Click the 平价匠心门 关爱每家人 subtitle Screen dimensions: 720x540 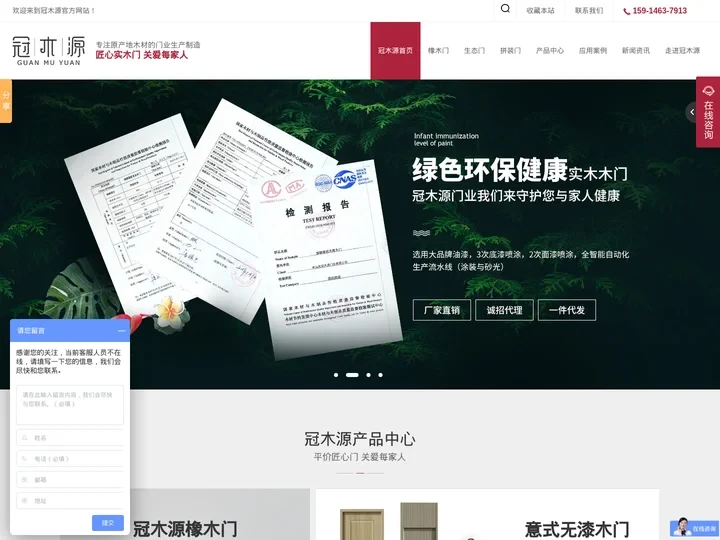pos(360,457)
